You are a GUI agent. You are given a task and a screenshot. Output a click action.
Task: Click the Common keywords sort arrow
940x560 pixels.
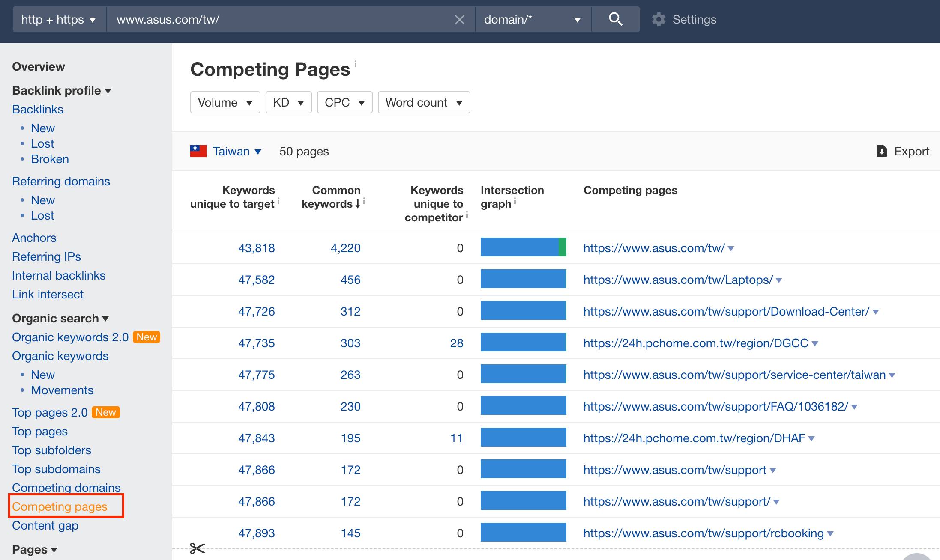coord(358,204)
